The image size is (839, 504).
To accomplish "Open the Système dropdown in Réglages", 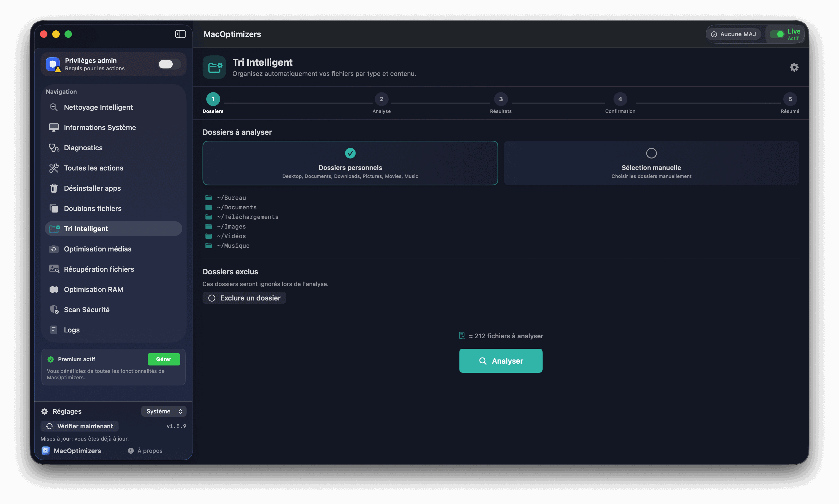I will pos(164,411).
